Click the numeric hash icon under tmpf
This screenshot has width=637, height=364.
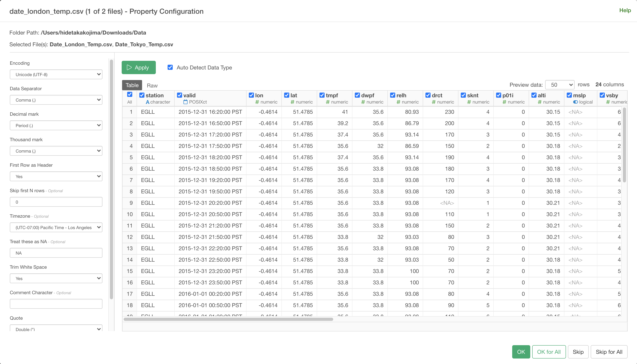pos(328,102)
